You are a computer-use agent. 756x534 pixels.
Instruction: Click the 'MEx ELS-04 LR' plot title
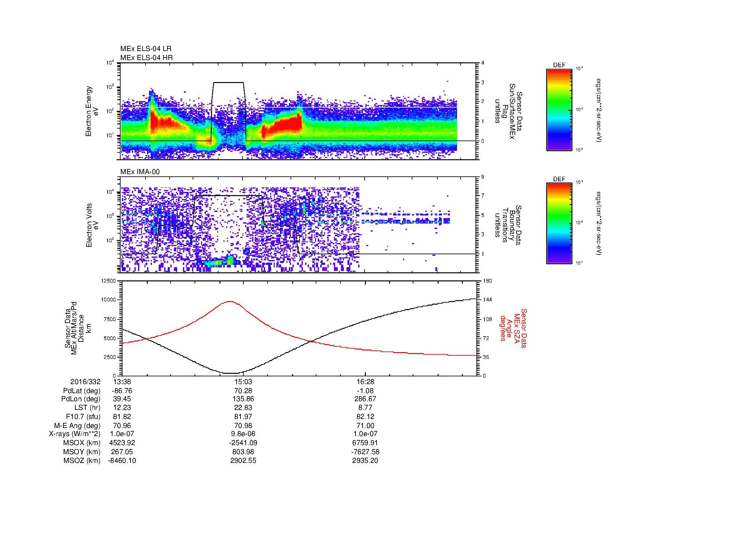point(146,49)
